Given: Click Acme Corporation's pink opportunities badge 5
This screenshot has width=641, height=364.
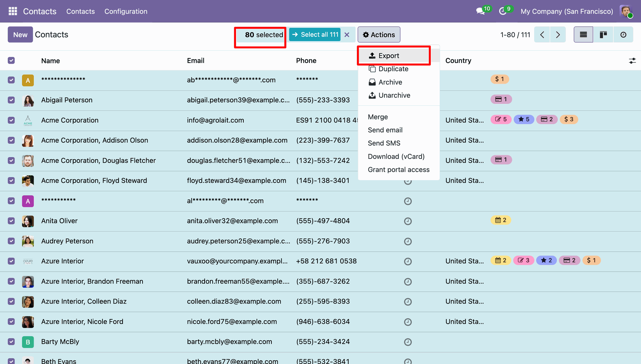Looking at the screenshot, I should pyautogui.click(x=501, y=119).
